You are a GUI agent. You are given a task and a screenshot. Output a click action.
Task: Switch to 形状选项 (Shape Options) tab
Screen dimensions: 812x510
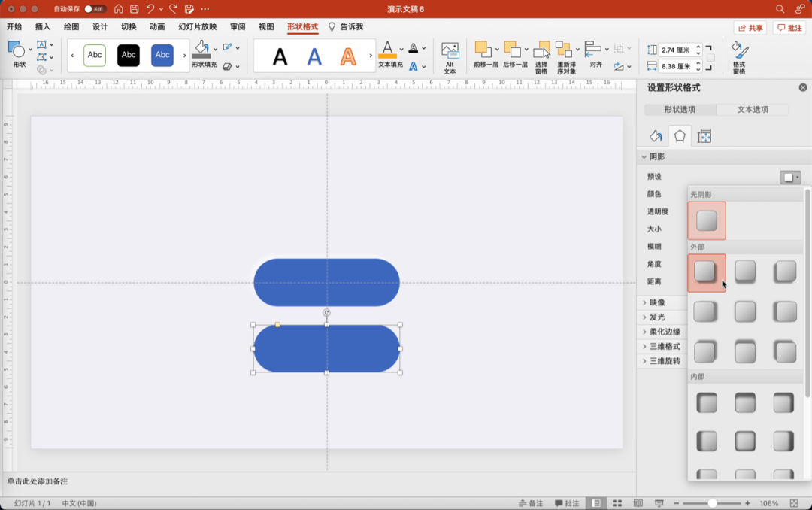click(x=680, y=109)
